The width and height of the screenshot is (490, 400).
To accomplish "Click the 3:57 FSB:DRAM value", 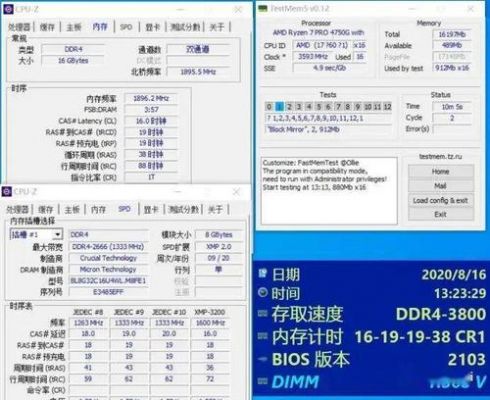I will tap(151, 110).
